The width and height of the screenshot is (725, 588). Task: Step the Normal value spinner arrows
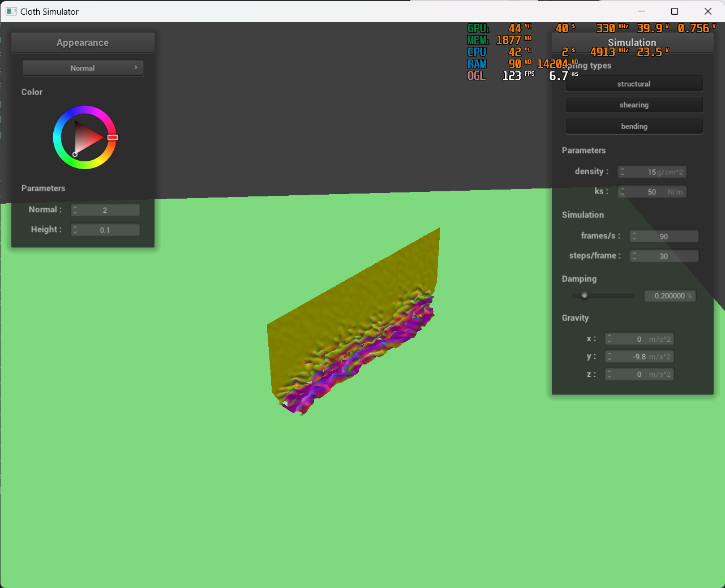75,210
